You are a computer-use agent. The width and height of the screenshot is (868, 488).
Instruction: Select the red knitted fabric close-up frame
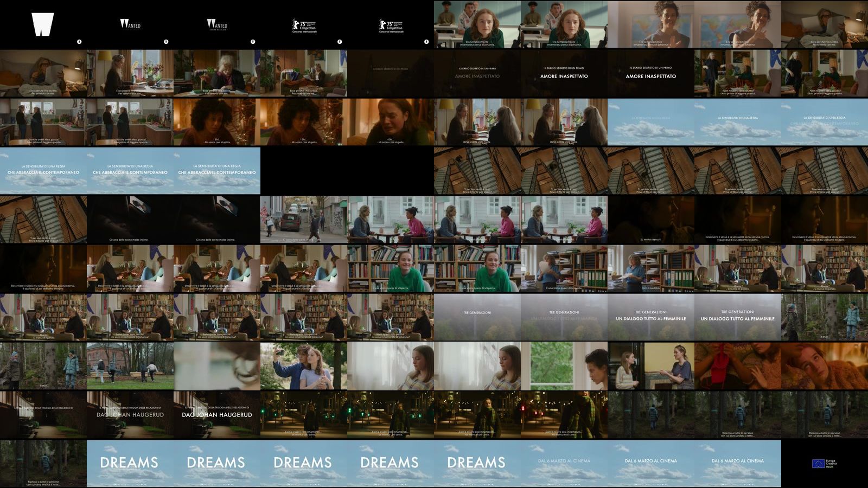[x=738, y=366]
